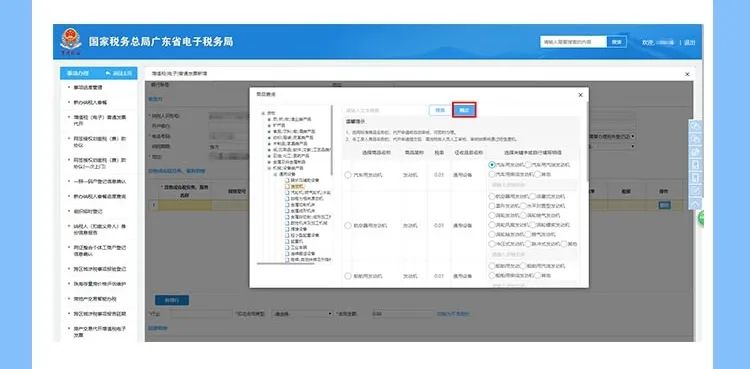Open 事项进度管理 in the left menu
Screen dimensions: 750x369
click(x=88, y=88)
